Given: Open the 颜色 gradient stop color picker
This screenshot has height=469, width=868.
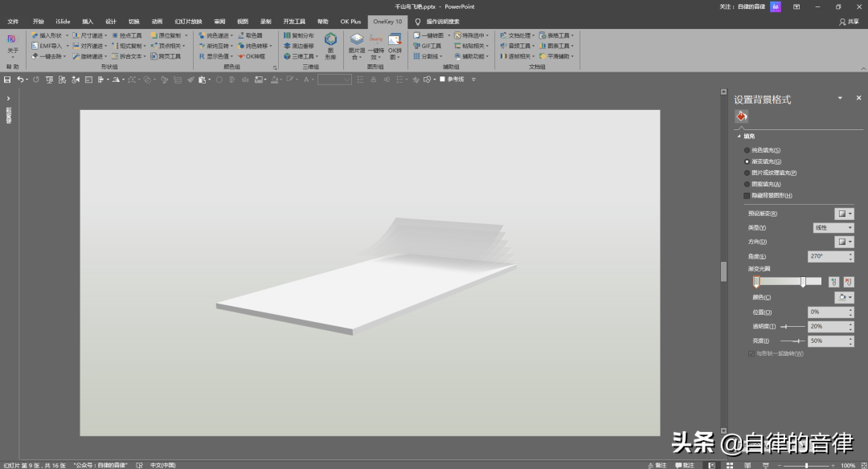Looking at the screenshot, I should (843, 297).
